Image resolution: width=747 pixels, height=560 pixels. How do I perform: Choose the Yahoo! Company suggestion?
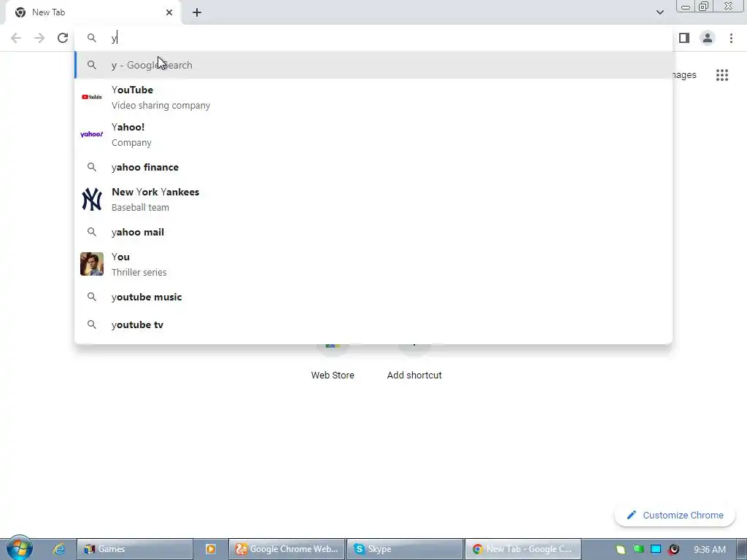point(373,134)
